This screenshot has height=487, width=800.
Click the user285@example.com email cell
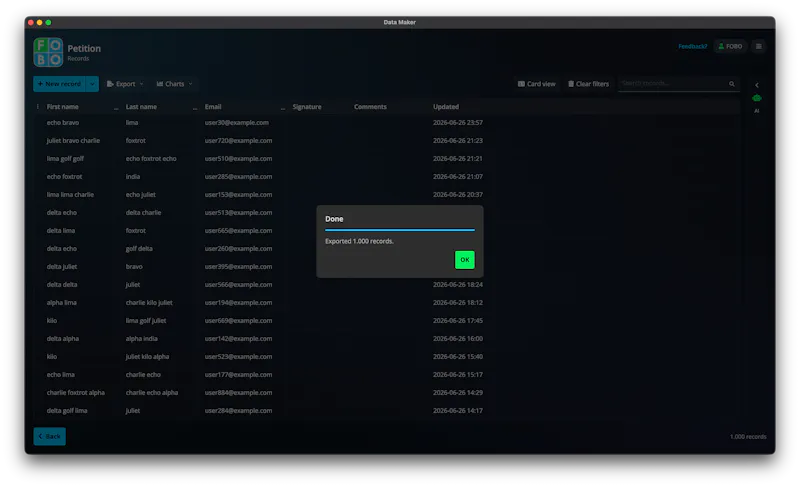[x=238, y=176]
